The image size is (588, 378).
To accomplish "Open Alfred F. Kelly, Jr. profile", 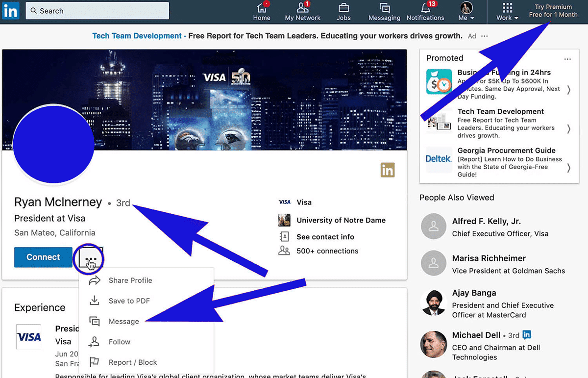I will tap(487, 222).
